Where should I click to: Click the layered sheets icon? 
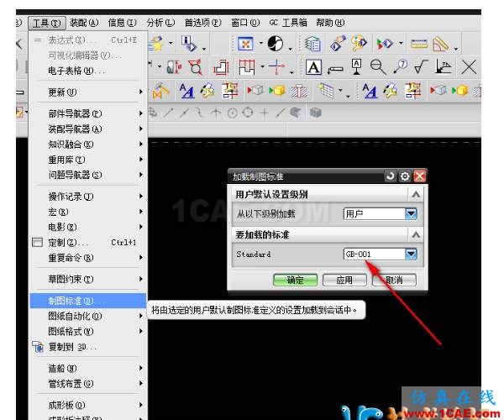point(312,44)
